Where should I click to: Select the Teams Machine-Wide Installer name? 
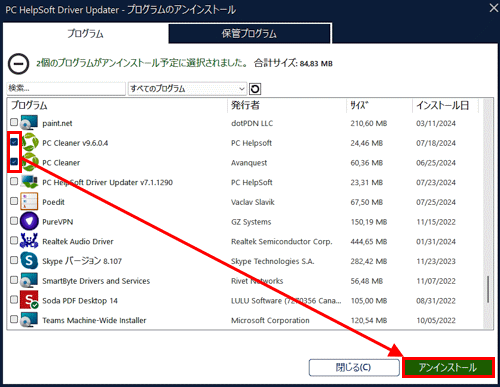point(94,320)
